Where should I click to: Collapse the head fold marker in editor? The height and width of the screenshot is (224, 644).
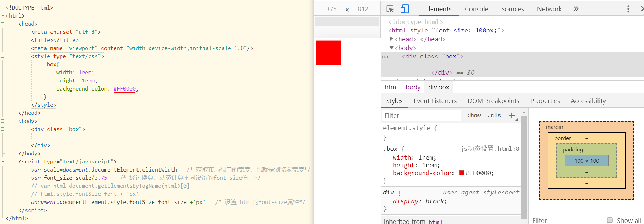click(x=2, y=24)
